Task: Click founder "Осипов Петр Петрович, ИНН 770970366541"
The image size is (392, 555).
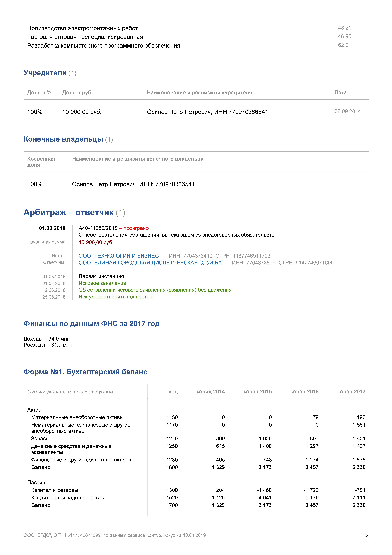Action: [x=207, y=112]
